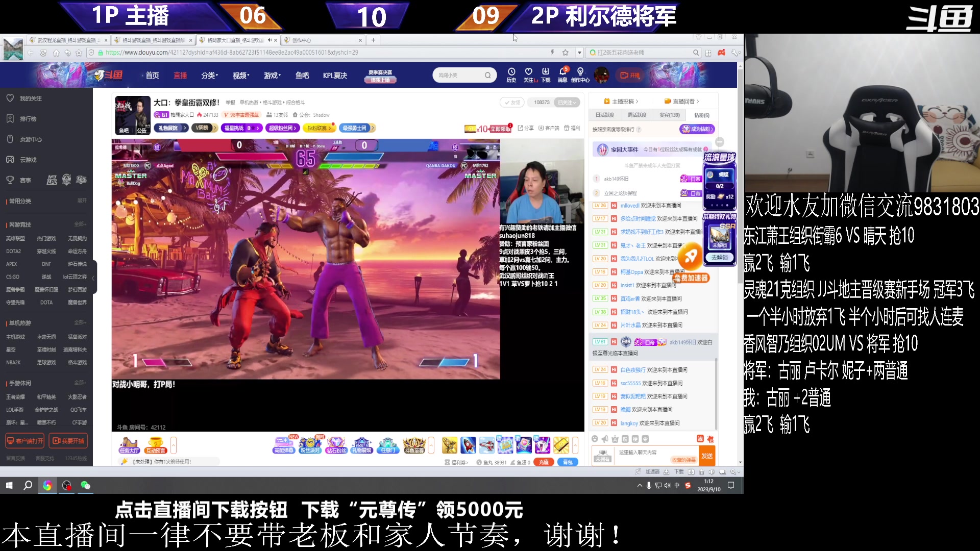This screenshot has height=551, width=980.
Task: Open Windows Start menu
Action: 9,485
